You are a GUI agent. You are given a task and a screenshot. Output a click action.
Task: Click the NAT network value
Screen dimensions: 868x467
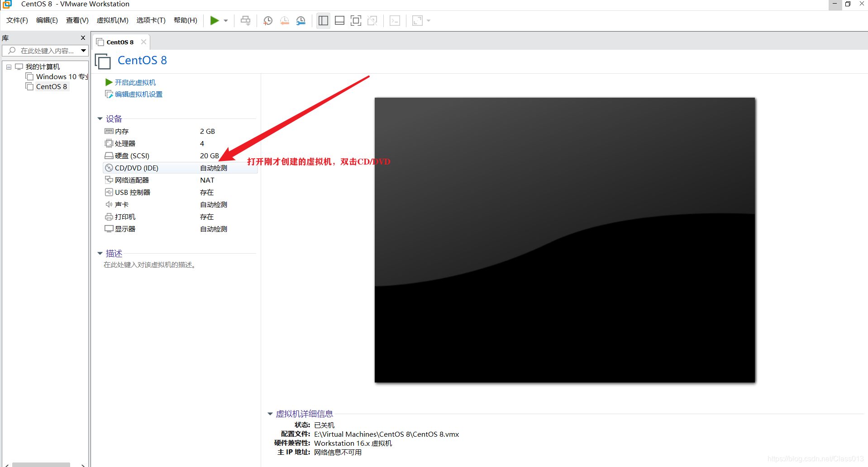(207, 180)
